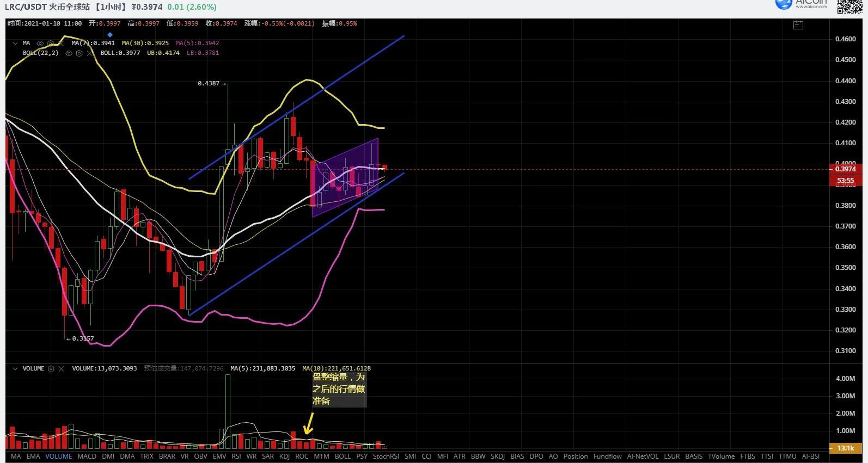This screenshot has width=868, height=463.
Task: Open settings for the MA indicator
Action: (x=51, y=43)
